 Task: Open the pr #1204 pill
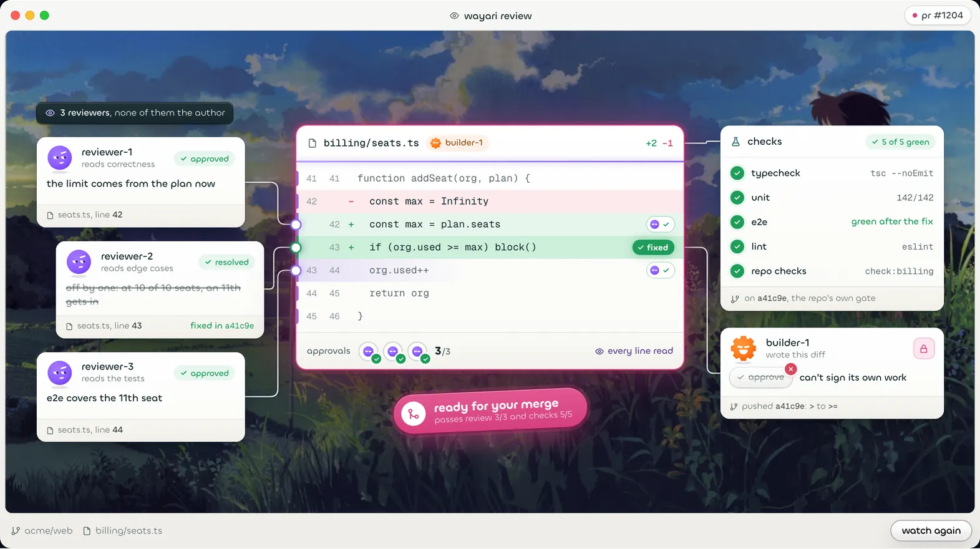click(938, 15)
